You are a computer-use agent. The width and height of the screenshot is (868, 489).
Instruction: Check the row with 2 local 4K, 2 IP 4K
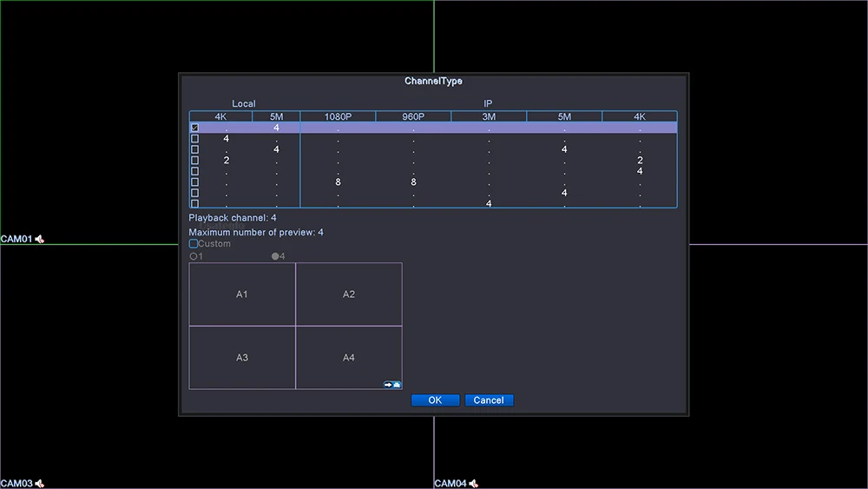(x=194, y=160)
